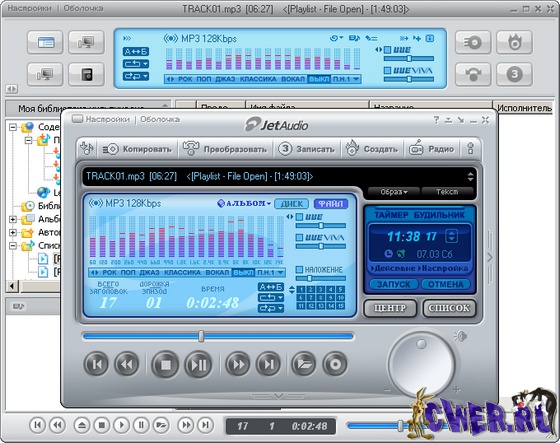Screen dimensions: 560x443
Task: Click the music note icon left of Копировать
Action: pos(87,148)
